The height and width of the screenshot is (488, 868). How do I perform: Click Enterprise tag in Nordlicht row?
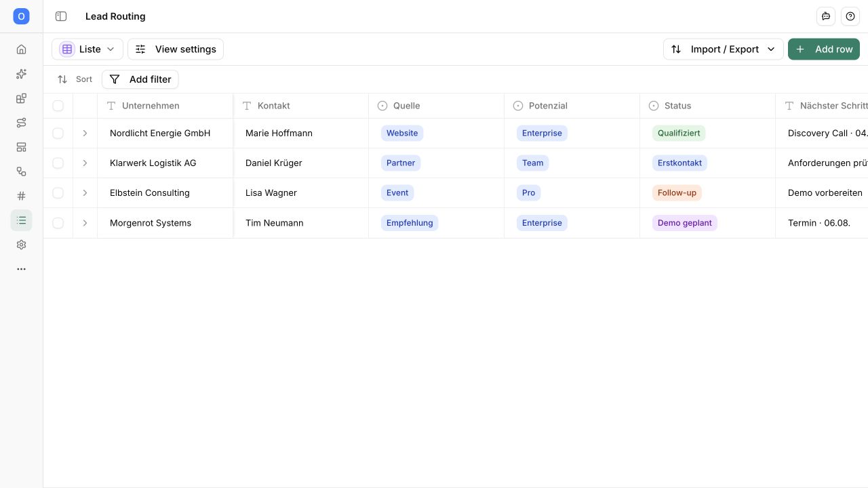(542, 134)
